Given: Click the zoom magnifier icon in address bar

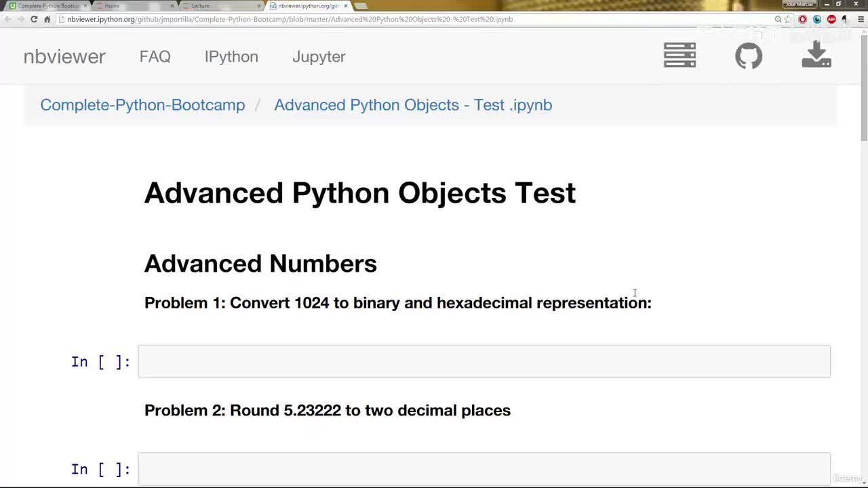Looking at the screenshot, I should coord(778,19).
